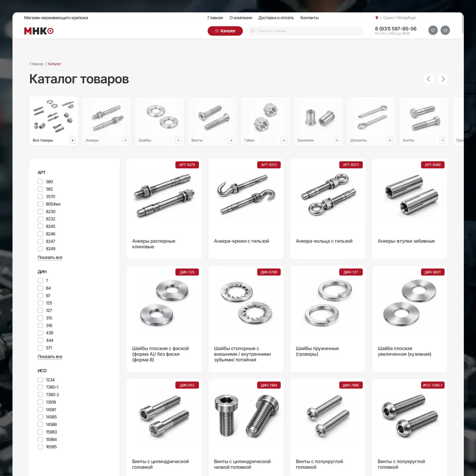Expand АРТ filter with Показать все

50,257
